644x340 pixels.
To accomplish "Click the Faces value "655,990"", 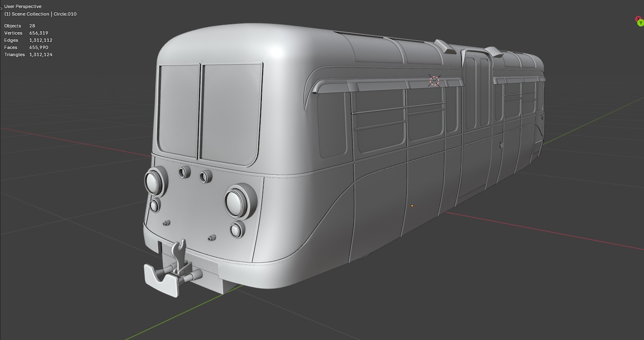I will click(38, 47).
